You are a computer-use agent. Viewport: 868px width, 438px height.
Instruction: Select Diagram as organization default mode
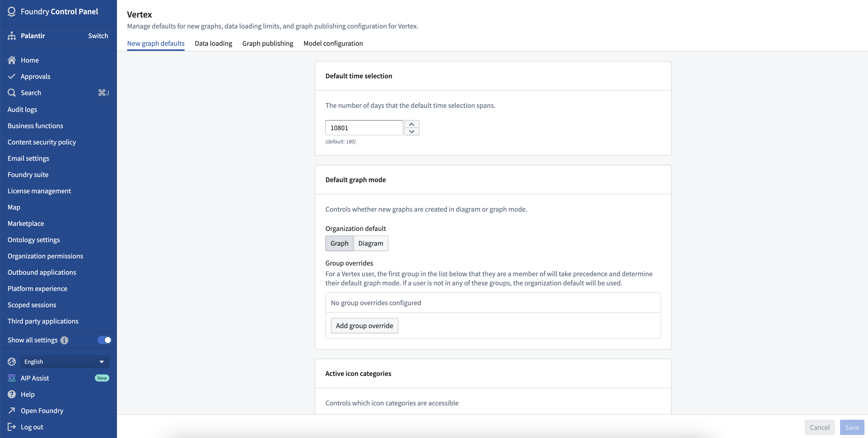tap(371, 243)
